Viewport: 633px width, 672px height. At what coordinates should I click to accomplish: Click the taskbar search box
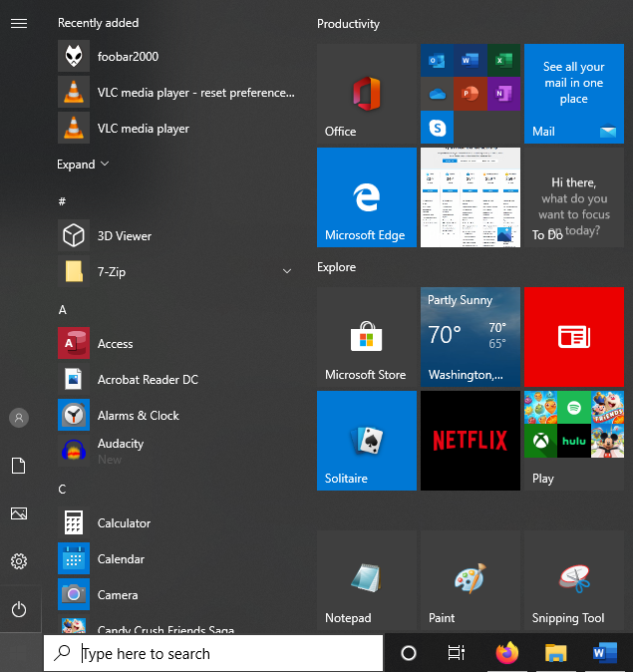click(x=213, y=654)
